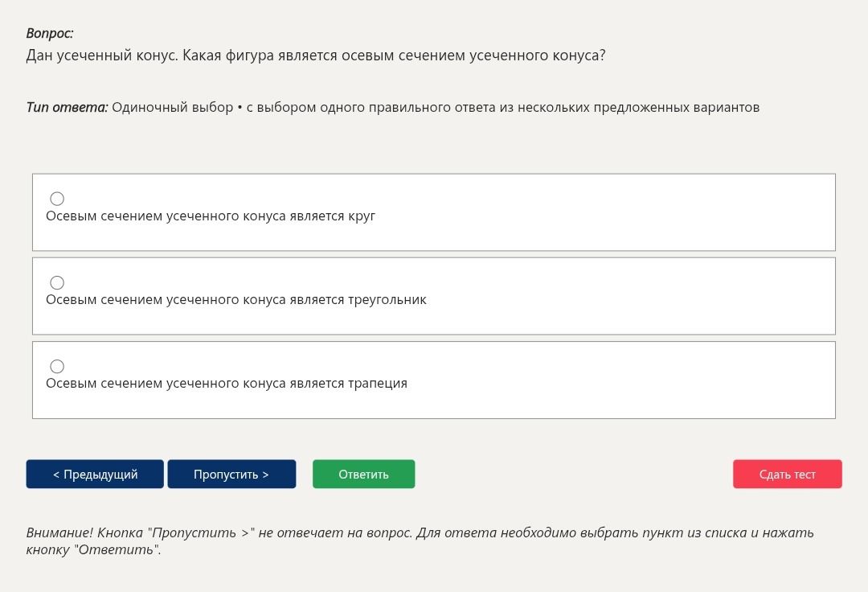868x592 pixels.
Task: Click answer text ending with 'является трапеция'
Action: 227,383
